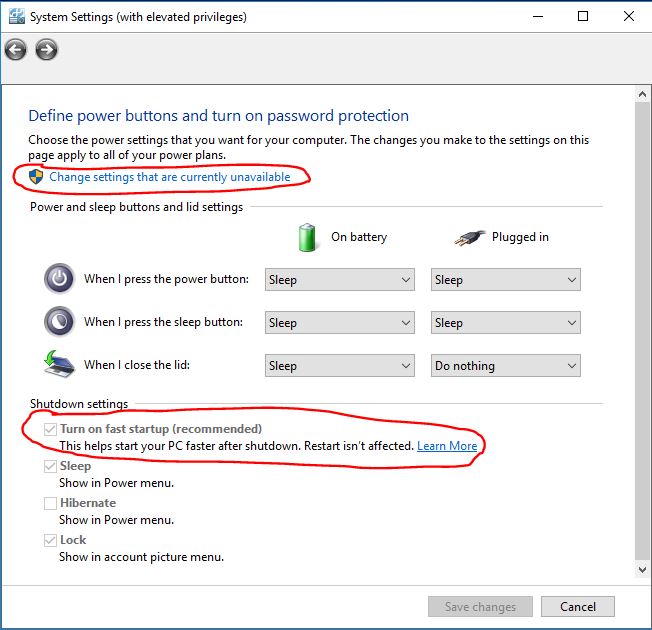Go back with the left arrow button

point(16,50)
